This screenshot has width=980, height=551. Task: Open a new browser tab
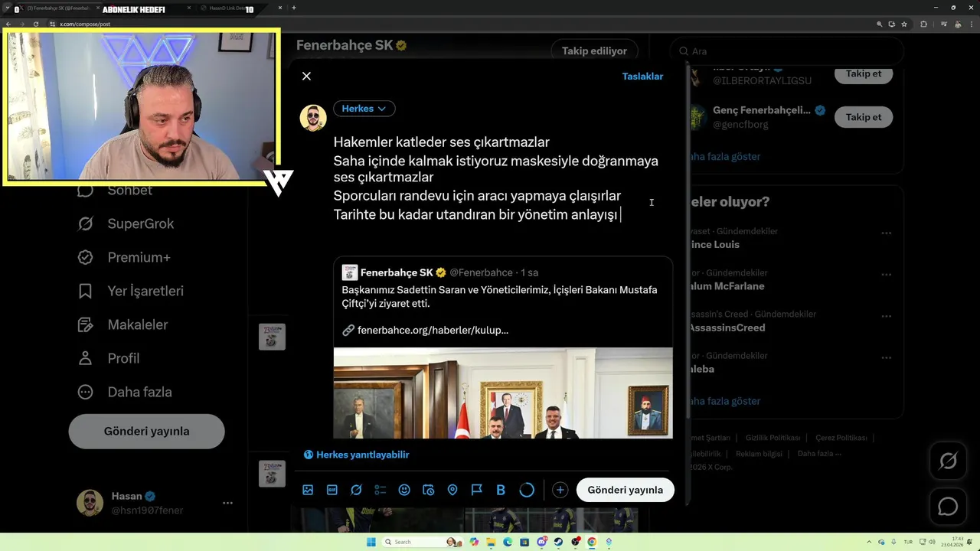coord(294,8)
